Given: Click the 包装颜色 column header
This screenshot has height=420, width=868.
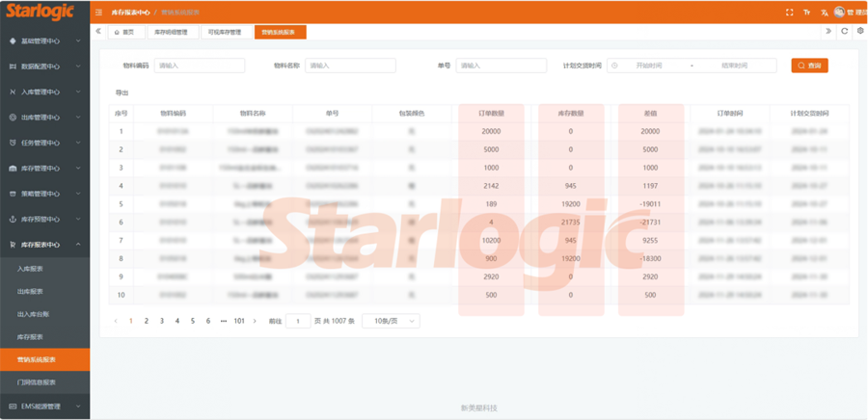Looking at the screenshot, I should (x=412, y=114).
